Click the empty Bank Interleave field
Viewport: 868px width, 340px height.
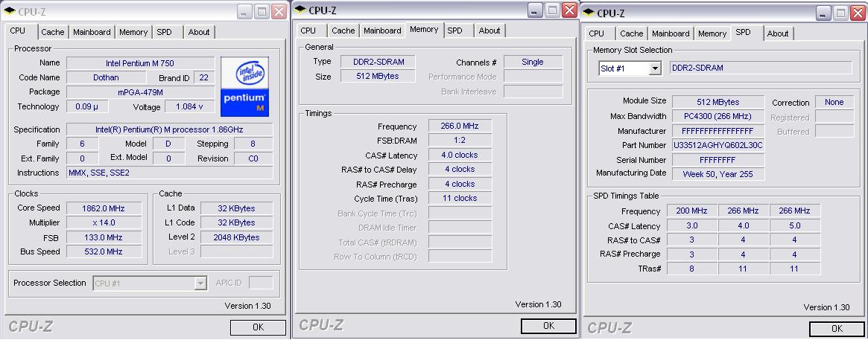tap(533, 92)
